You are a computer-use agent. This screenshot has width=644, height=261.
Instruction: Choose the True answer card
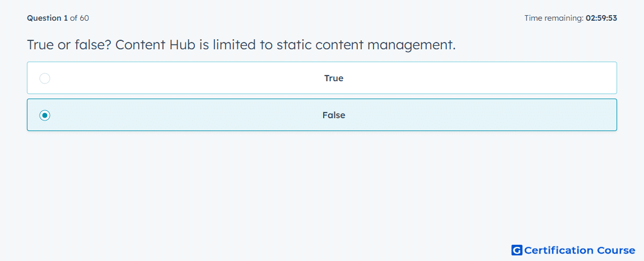coord(322,78)
